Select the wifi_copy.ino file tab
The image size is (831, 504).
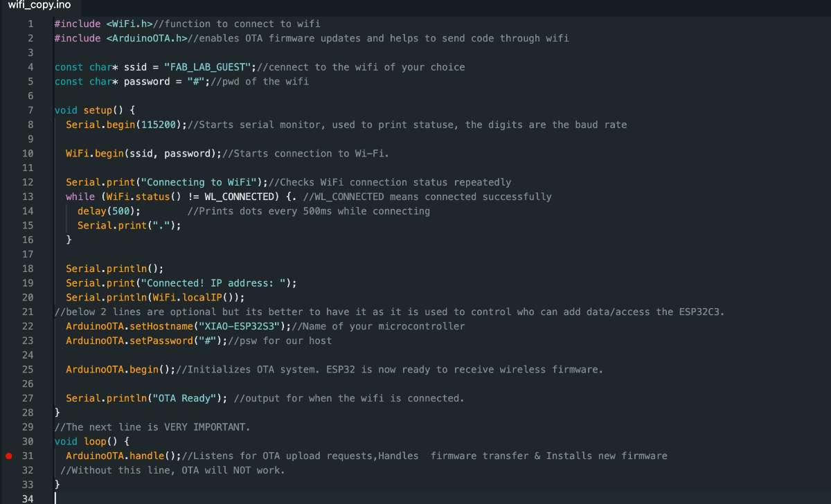click(x=39, y=6)
